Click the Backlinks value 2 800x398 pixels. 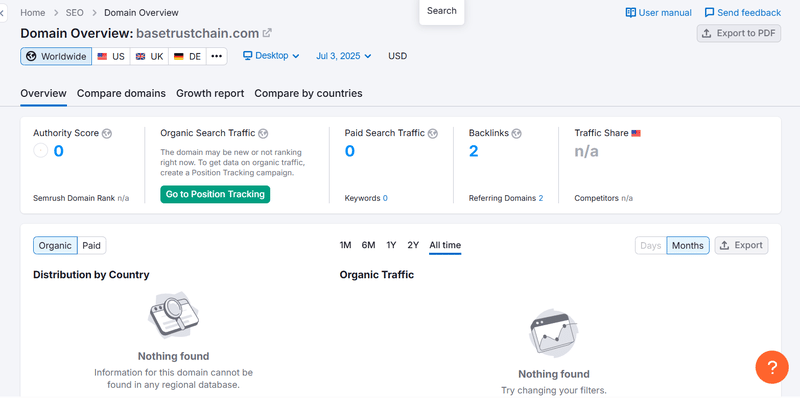coord(473,151)
